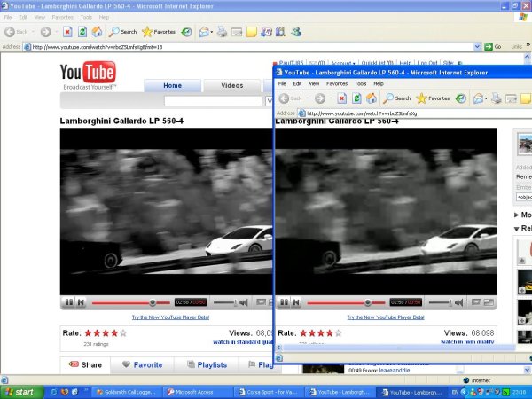Click Mail icon in front IE window toolbar
532x399 pixels.
(479, 98)
